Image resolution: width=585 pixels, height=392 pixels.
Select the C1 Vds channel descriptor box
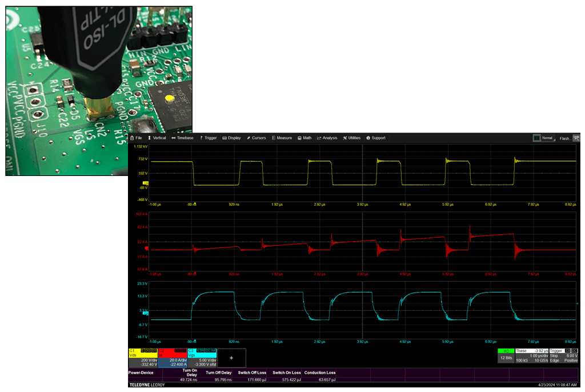point(143,357)
